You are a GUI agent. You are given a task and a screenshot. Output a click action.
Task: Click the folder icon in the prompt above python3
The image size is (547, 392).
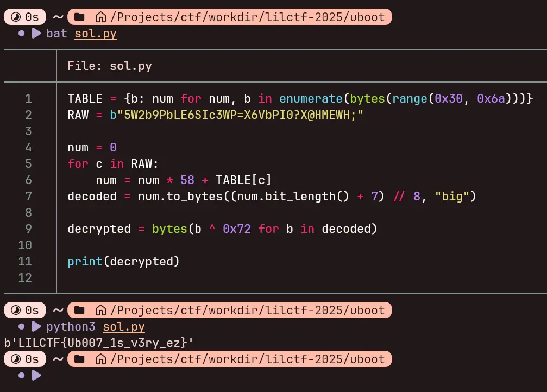click(79, 311)
